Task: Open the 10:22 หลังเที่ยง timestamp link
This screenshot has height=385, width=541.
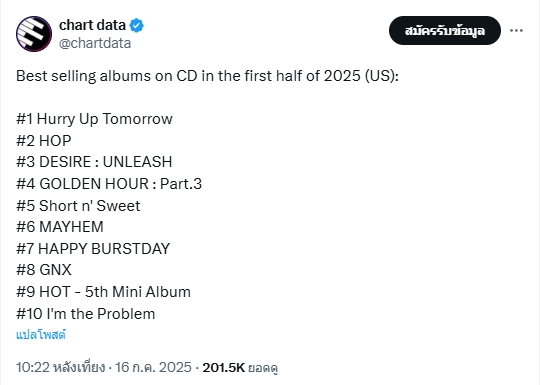Action: (60, 367)
